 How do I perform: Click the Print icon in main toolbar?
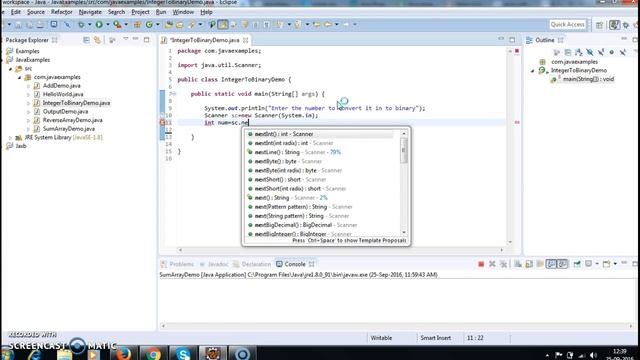click(x=40, y=25)
